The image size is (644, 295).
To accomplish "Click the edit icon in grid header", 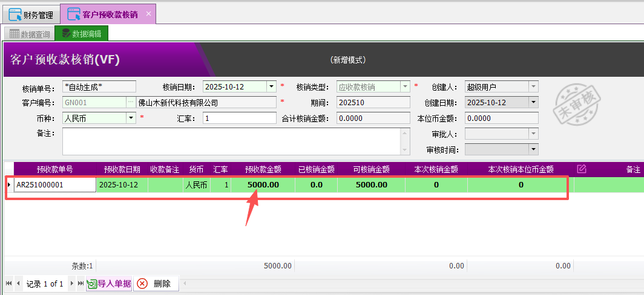I will pyautogui.click(x=582, y=169).
